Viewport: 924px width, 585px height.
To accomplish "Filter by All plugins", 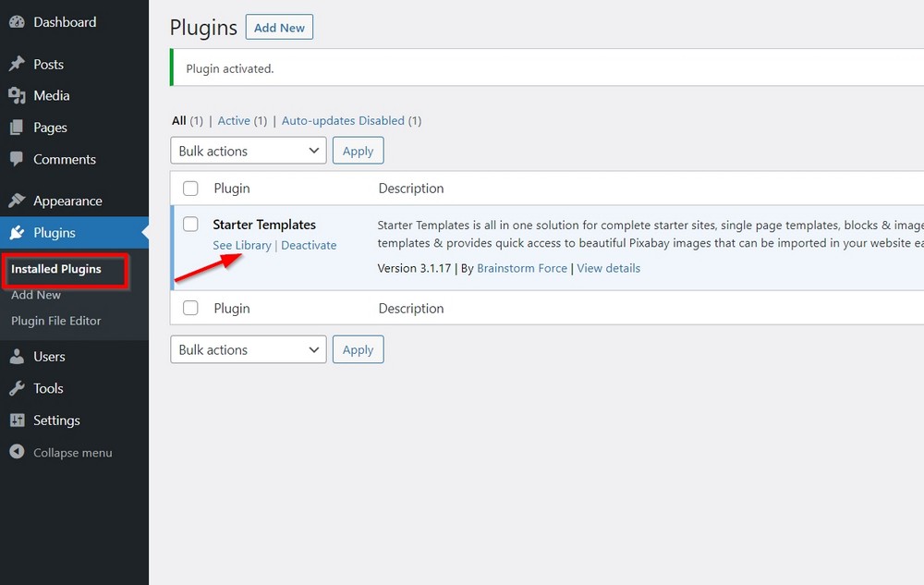I will tap(179, 121).
